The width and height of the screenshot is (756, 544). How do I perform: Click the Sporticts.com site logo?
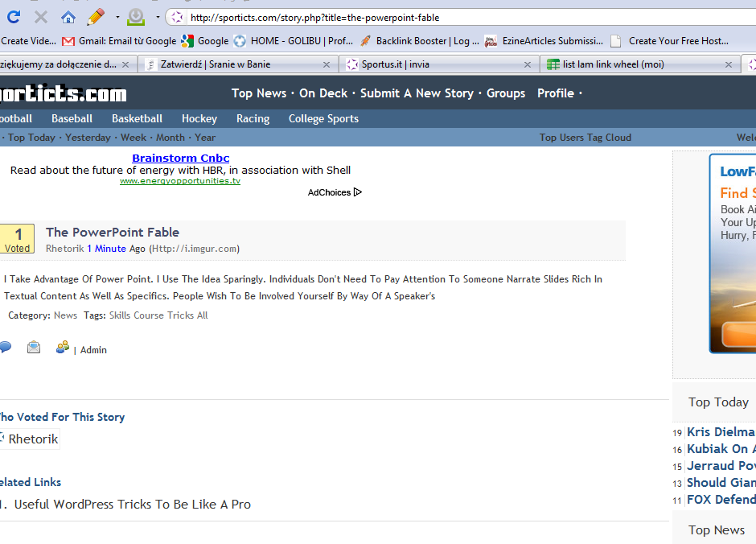(x=63, y=93)
